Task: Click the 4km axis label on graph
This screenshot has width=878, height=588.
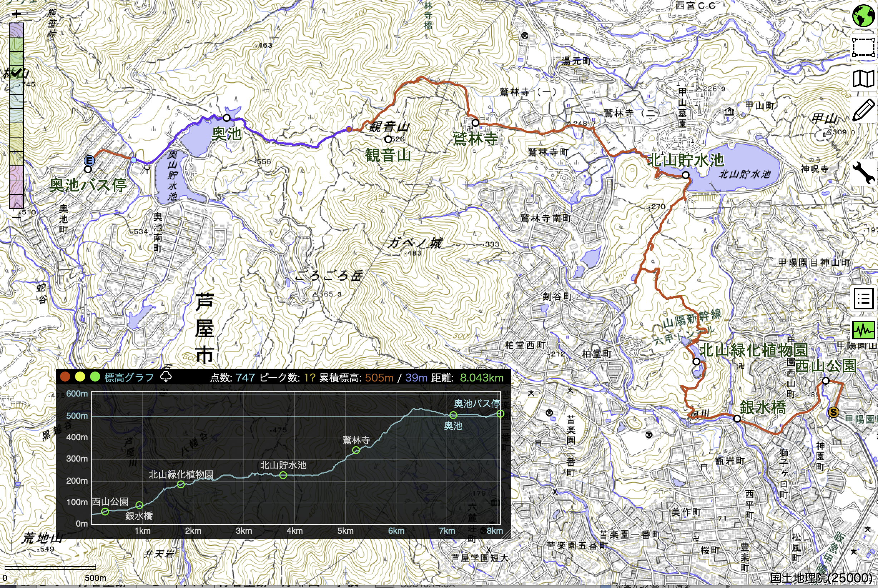Action: click(295, 530)
